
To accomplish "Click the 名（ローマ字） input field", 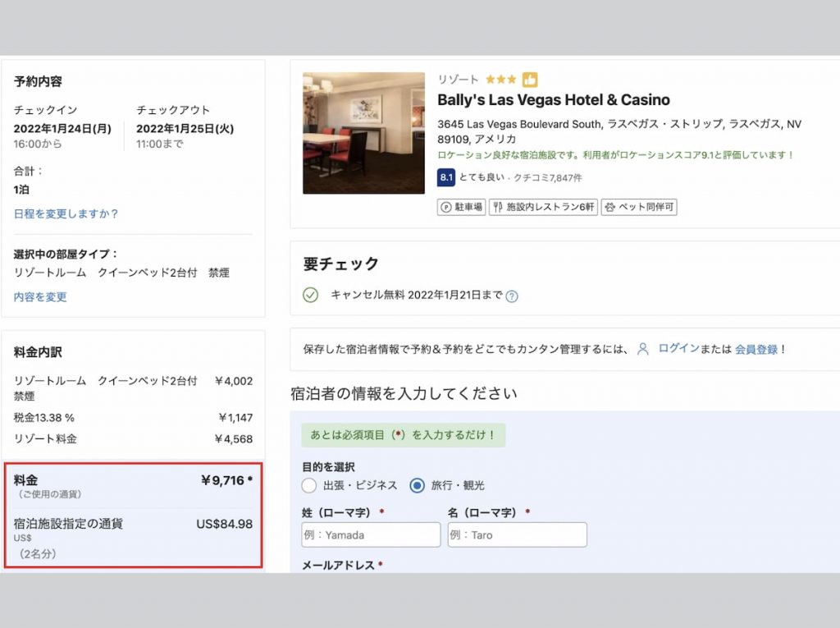I will coord(517,534).
